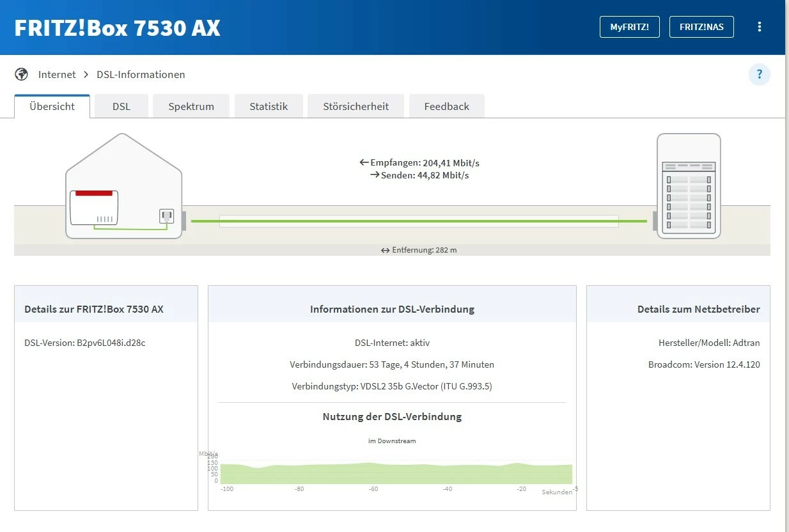Image resolution: width=789 pixels, height=532 pixels.
Task: Click the im Downstream chart label
Action: pos(392,441)
